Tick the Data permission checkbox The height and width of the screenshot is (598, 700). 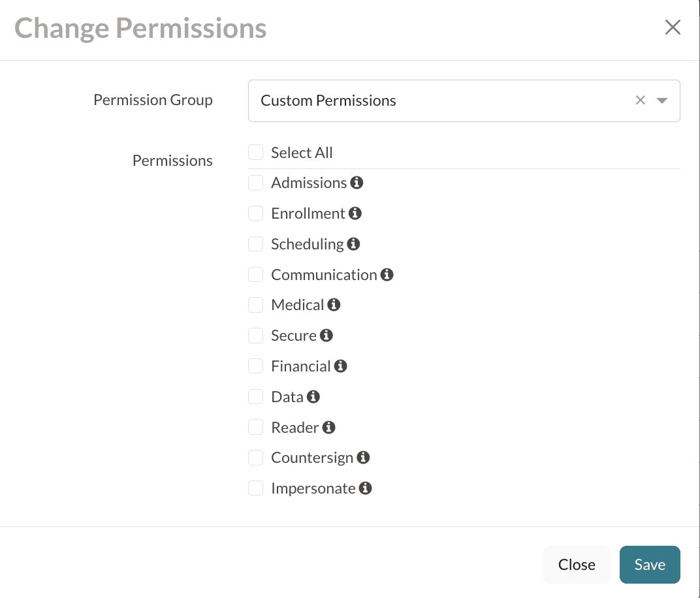pyautogui.click(x=255, y=397)
